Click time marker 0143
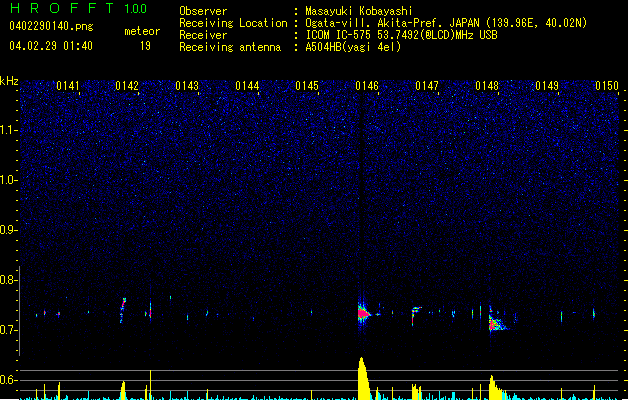The height and width of the screenshot is (400, 629). (x=187, y=86)
